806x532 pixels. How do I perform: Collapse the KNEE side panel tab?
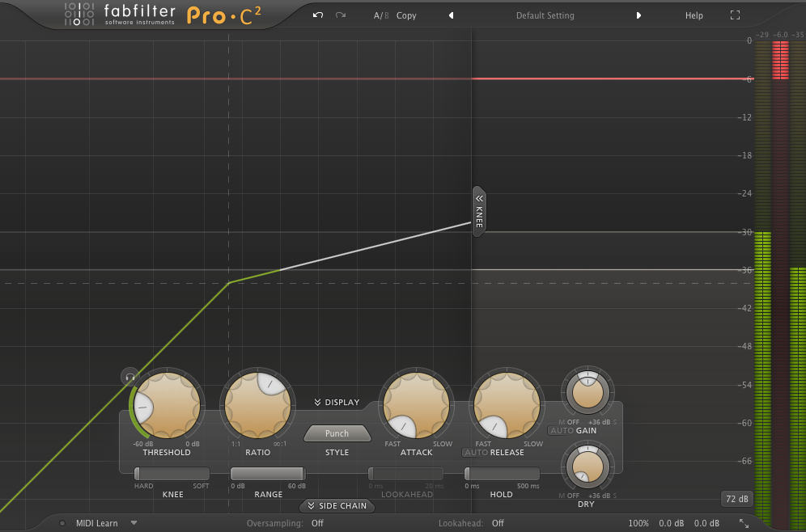point(478,212)
